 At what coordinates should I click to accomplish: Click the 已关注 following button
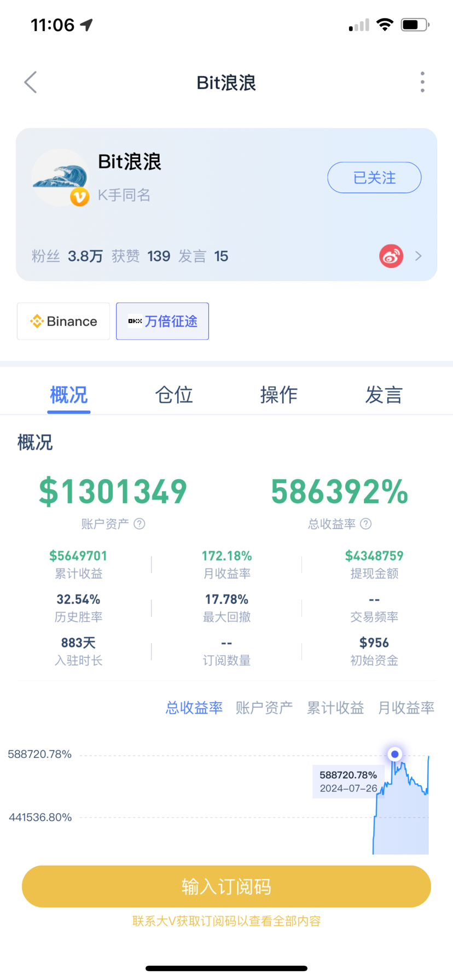pyautogui.click(x=374, y=178)
